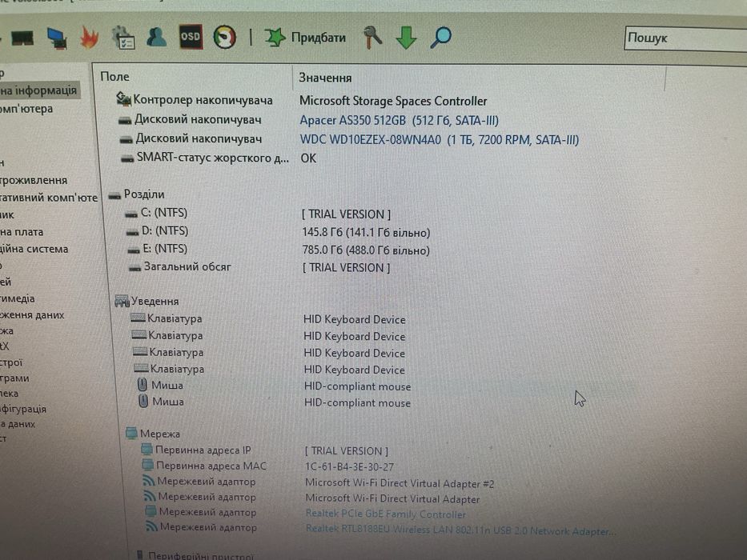The width and height of the screenshot is (747, 560).
Task: Select the 'тимедіа' multimedia sidebar item
Action: coord(18,298)
